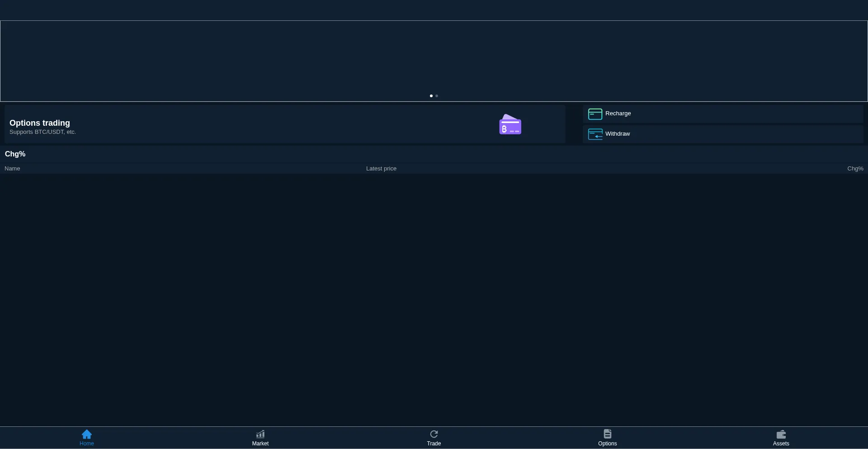Click the blue Withdraw card icon
868x449 pixels.
(595, 134)
